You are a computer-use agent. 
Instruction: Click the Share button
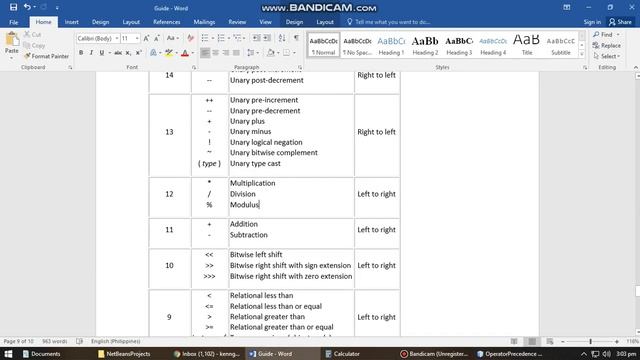[620, 22]
